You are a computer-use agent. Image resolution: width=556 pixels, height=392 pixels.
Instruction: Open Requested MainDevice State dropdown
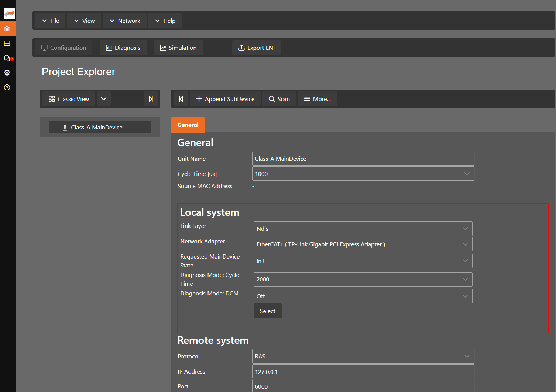(363, 261)
